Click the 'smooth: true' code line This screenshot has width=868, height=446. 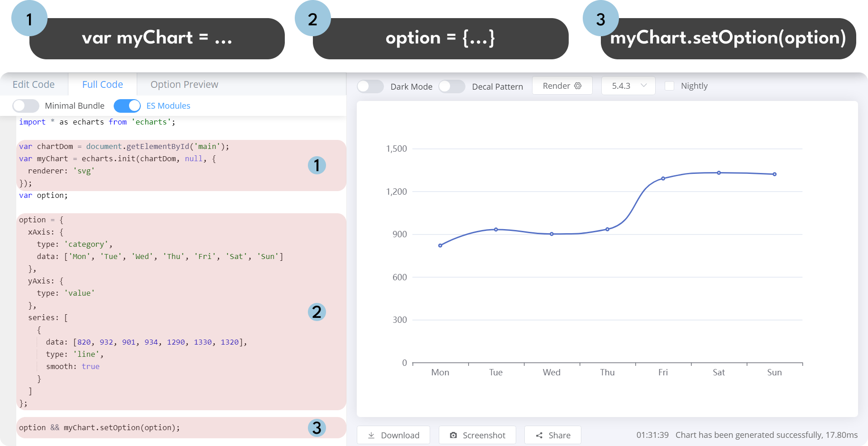[72, 366]
